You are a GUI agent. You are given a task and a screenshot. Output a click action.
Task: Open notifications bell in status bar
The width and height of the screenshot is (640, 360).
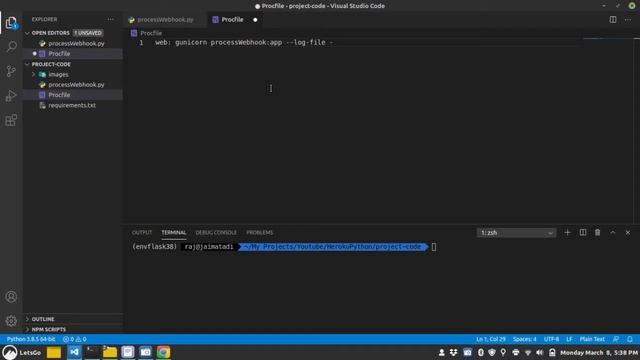(630, 339)
